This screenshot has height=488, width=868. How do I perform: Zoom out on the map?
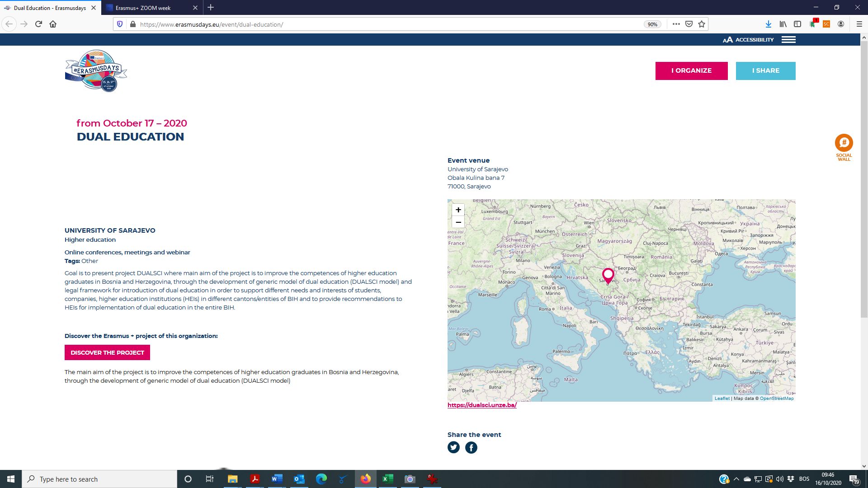[x=458, y=222]
